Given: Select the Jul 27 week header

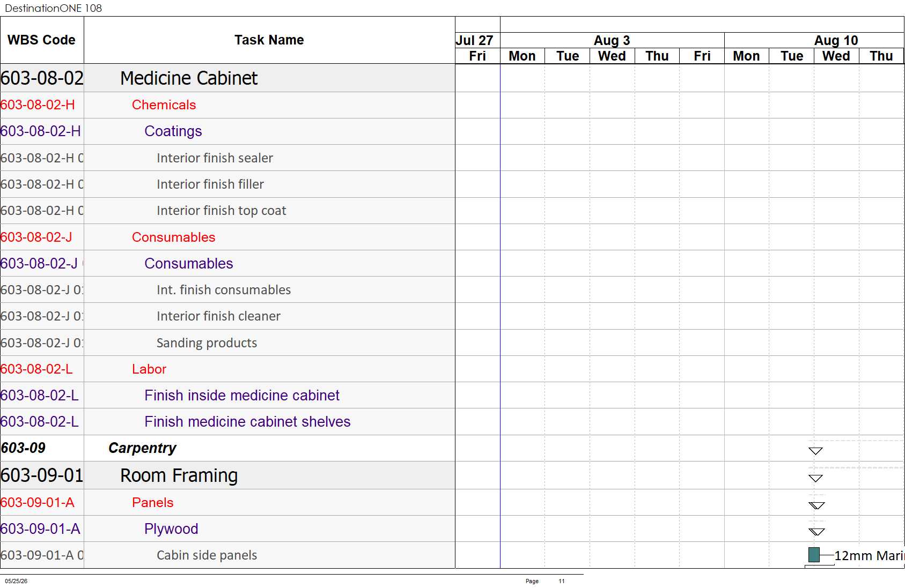Looking at the screenshot, I should click(477, 40).
